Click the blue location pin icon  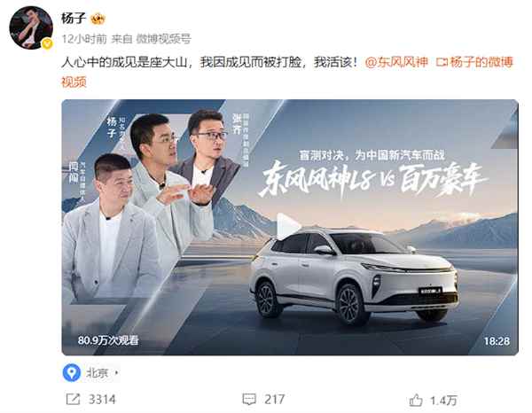[x=72, y=372]
